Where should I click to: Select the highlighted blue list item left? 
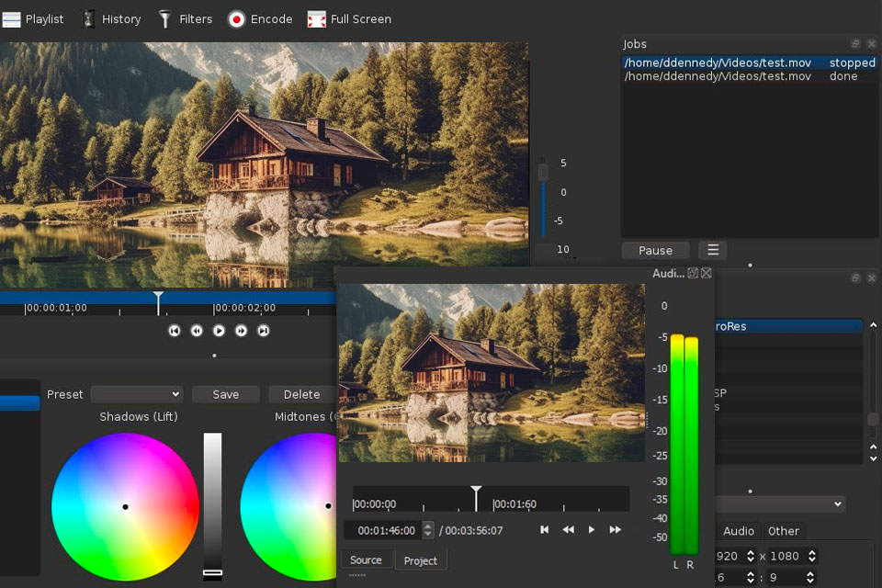(19, 403)
